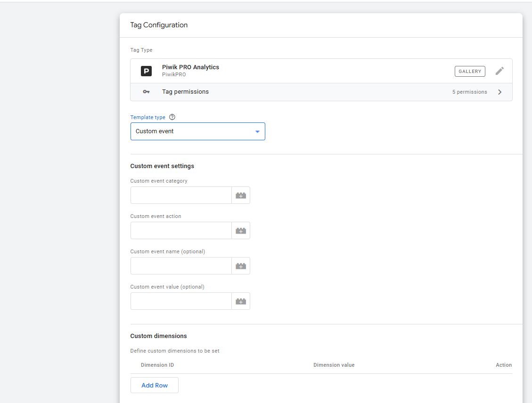Click the Custom event value input field
Viewport: 532px width, 403px height.
coord(180,301)
